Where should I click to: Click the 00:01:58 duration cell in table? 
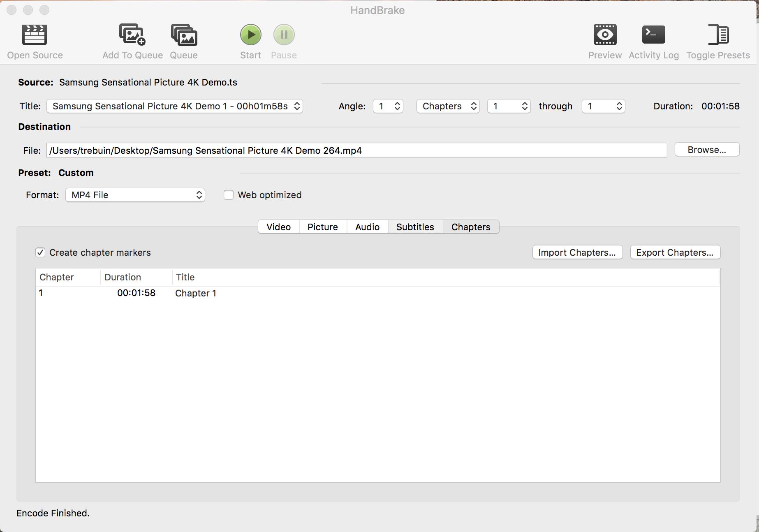click(136, 293)
